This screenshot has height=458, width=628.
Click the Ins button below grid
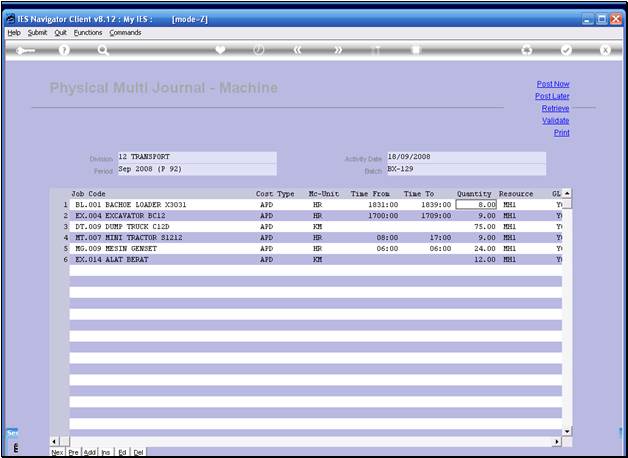[x=106, y=452]
